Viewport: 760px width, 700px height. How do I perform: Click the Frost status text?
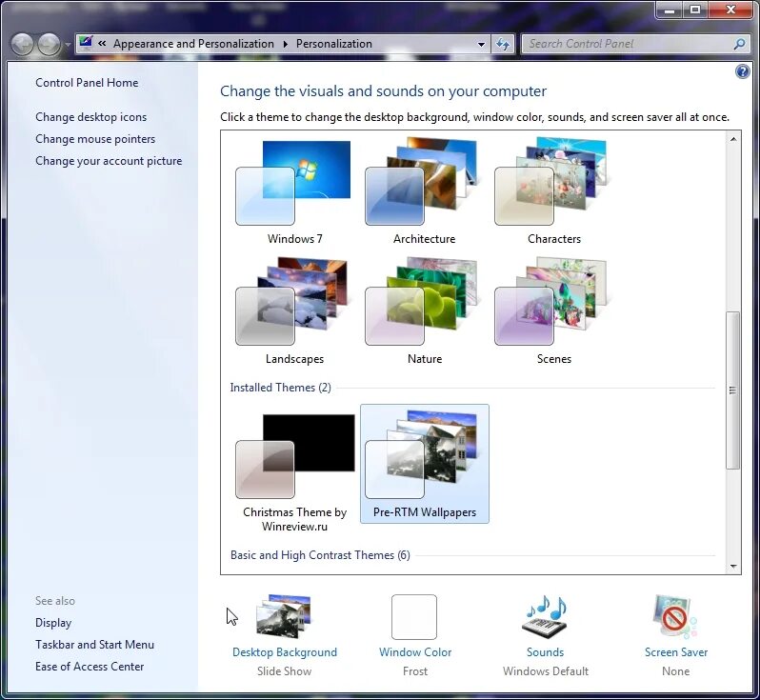coord(415,671)
